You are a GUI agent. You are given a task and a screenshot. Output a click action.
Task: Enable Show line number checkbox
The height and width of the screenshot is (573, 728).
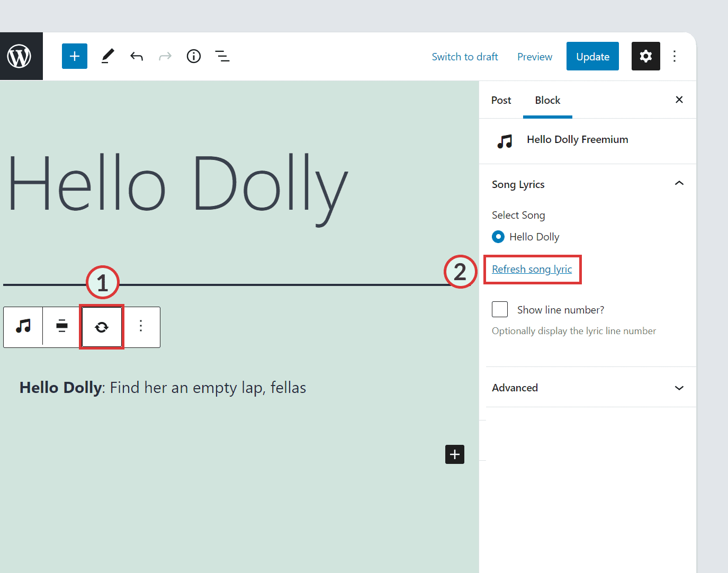pyautogui.click(x=500, y=309)
